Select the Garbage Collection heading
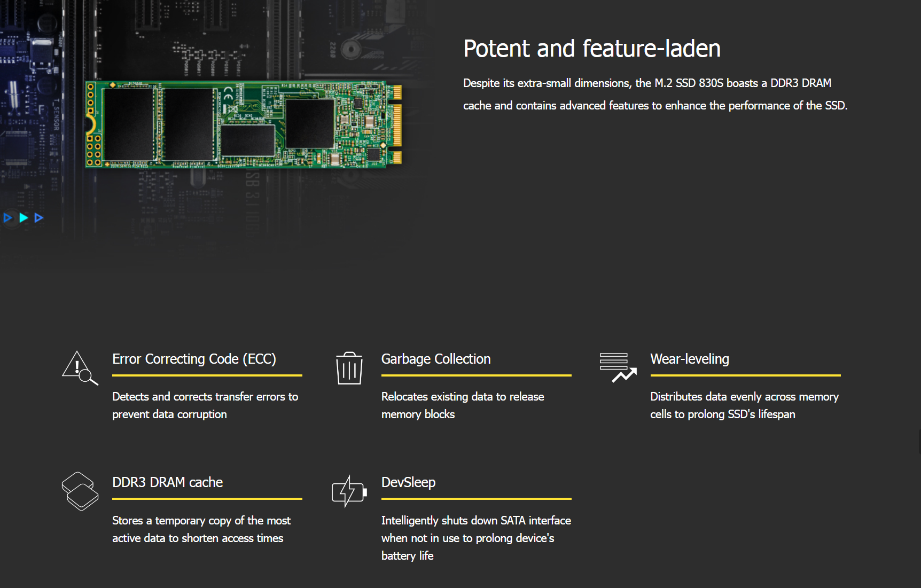Image resolution: width=921 pixels, height=588 pixels. [435, 359]
